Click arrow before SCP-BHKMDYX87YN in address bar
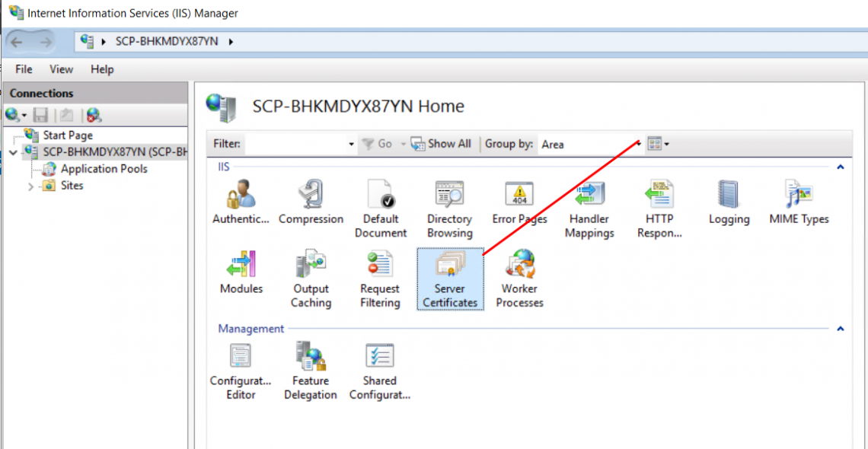This screenshot has height=449, width=868. (x=103, y=41)
